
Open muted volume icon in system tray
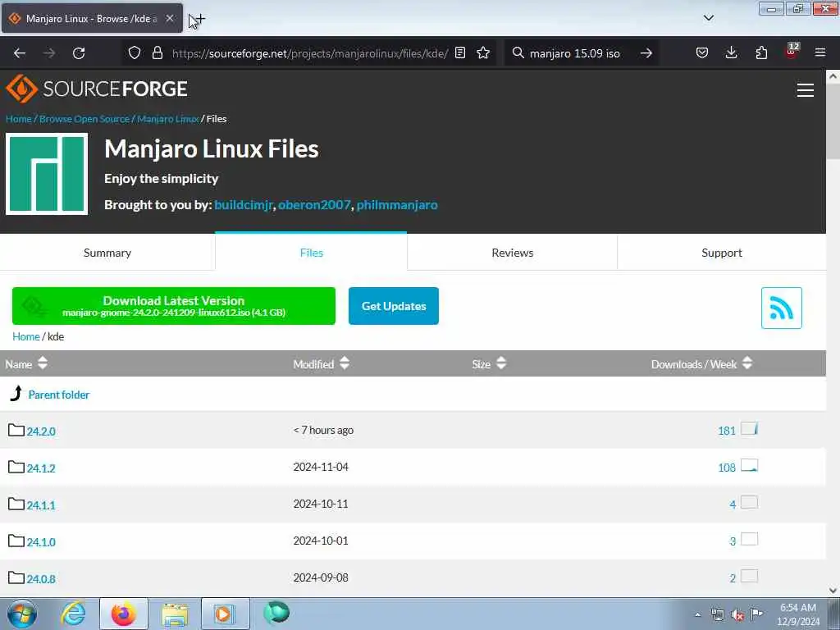[737, 615]
